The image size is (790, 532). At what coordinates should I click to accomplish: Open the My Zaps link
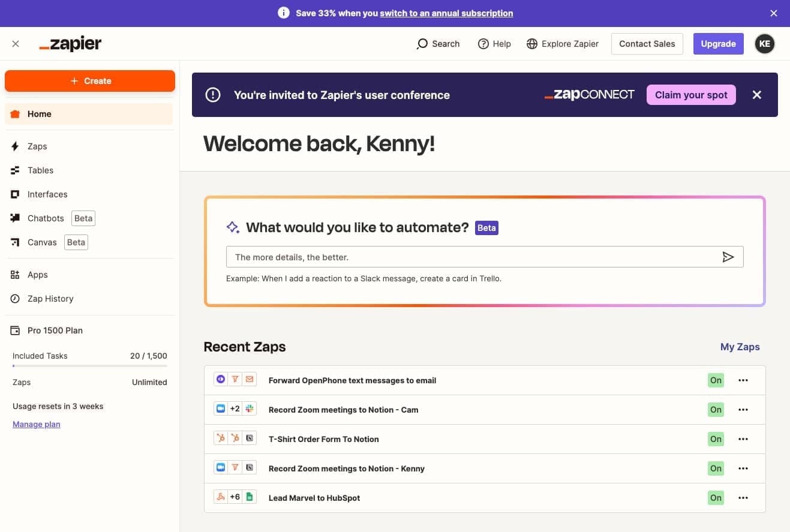pyautogui.click(x=740, y=347)
